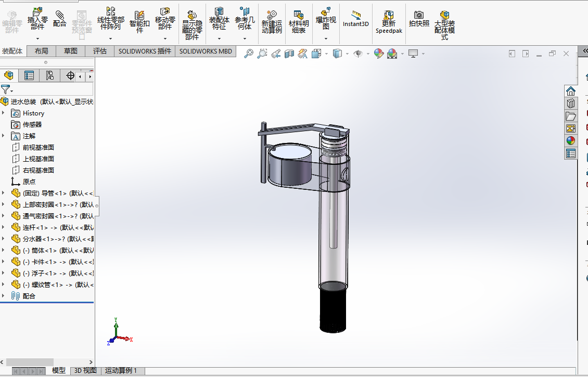Viewport: 588px width, 377px height.
Task: Click Apply Scene icon
Action: click(x=392, y=54)
